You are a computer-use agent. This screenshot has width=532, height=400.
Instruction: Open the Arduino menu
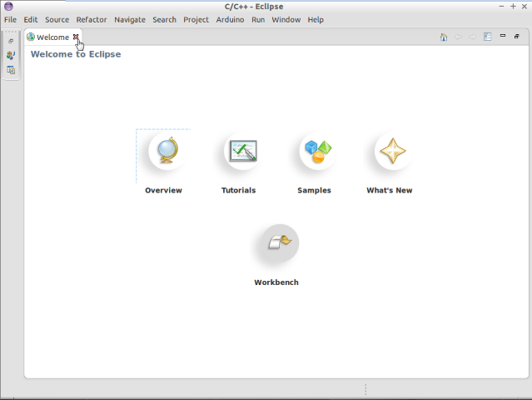(x=230, y=20)
